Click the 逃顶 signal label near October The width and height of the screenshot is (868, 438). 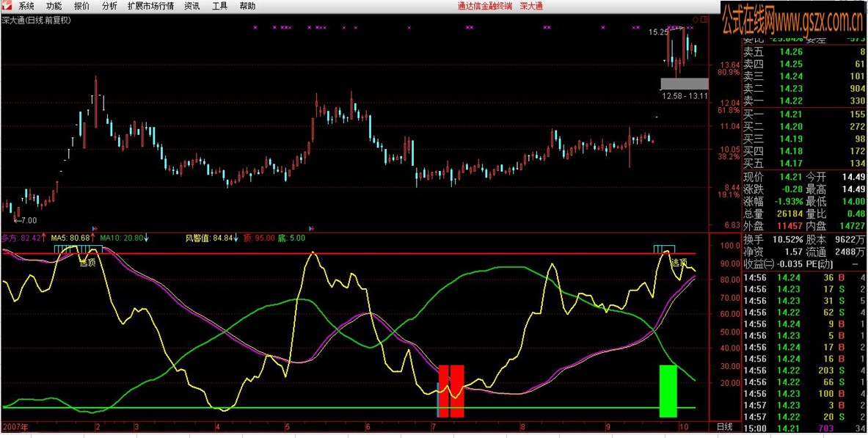click(679, 262)
